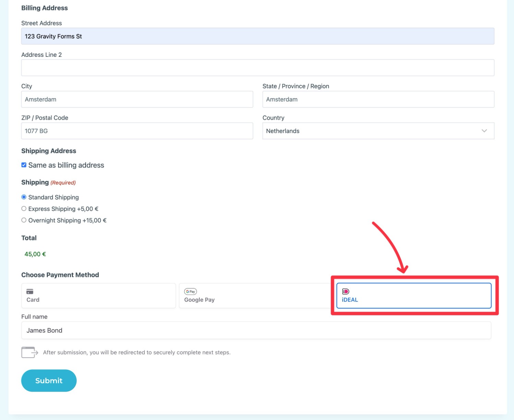Select Express Shipping +5,00 € option

click(x=24, y=209)
